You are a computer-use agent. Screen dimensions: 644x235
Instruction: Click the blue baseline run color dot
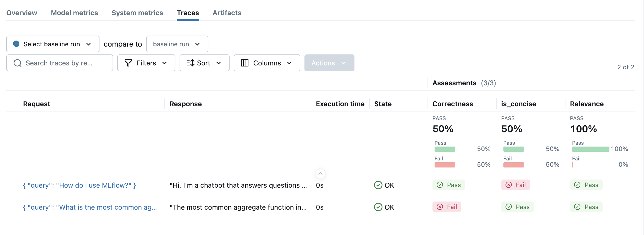(x=16, y=44)
